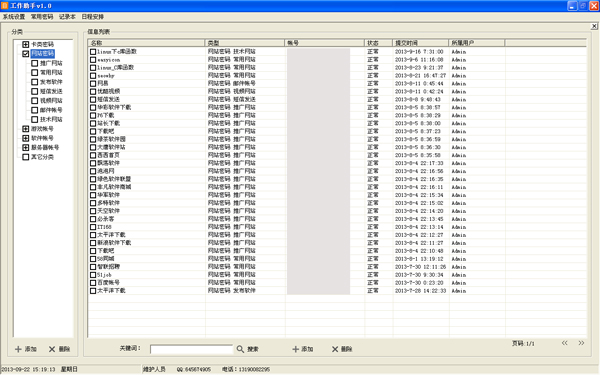
Task: Check the 常用网站 category checkbox in tree
Action: [x=35, y=72]
